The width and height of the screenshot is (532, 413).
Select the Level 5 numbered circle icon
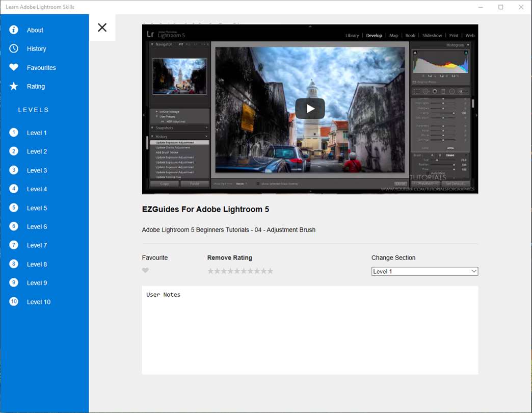[x=14, y=208]
